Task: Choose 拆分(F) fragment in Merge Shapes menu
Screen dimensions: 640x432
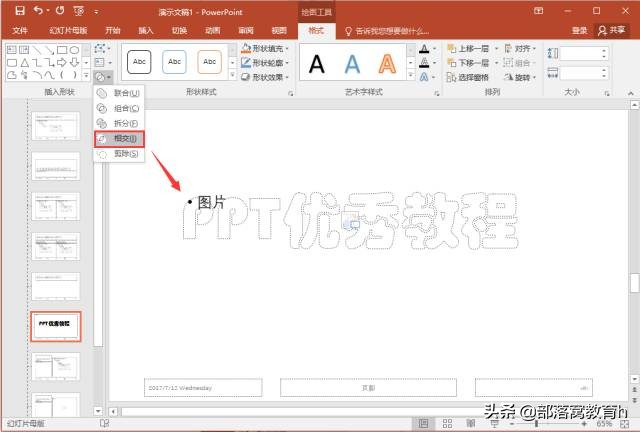Action: 119,123
